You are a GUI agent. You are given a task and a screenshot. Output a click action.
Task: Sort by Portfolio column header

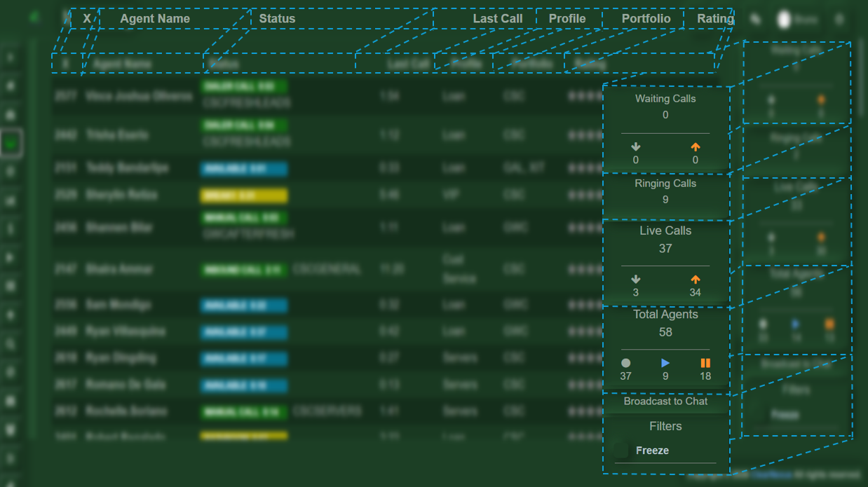click(646, 19)
